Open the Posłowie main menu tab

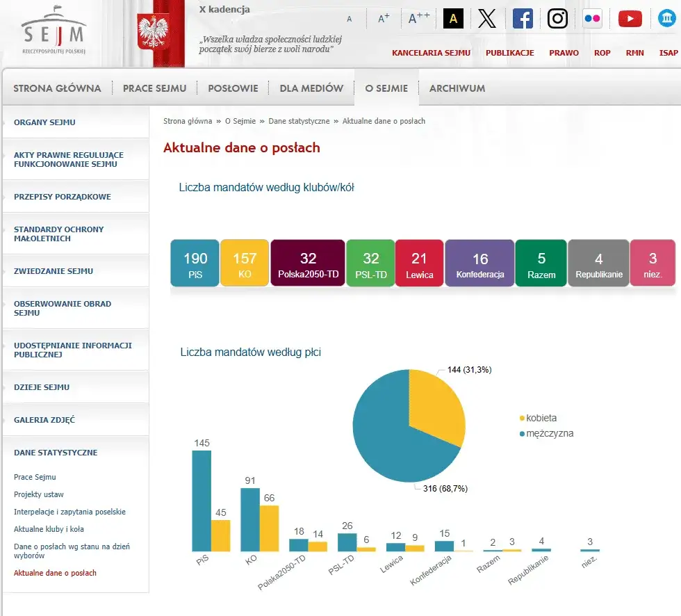(x=233, y=88)
